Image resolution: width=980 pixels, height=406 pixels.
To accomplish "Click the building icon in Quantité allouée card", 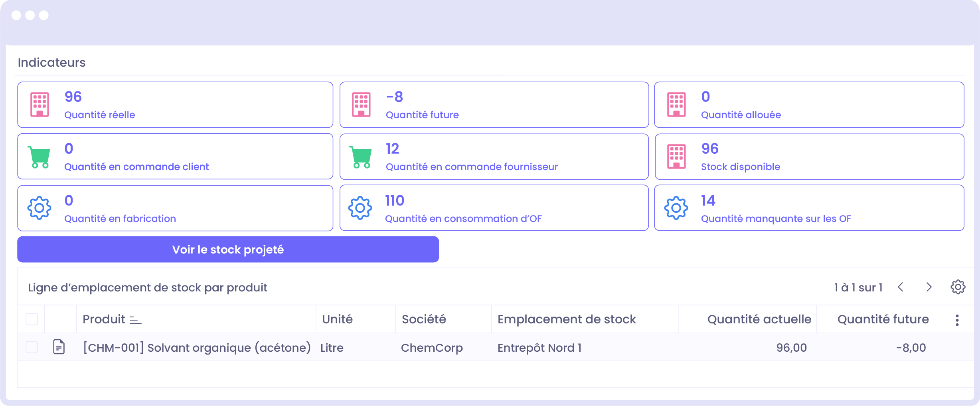I will click(x=676, y=105).
